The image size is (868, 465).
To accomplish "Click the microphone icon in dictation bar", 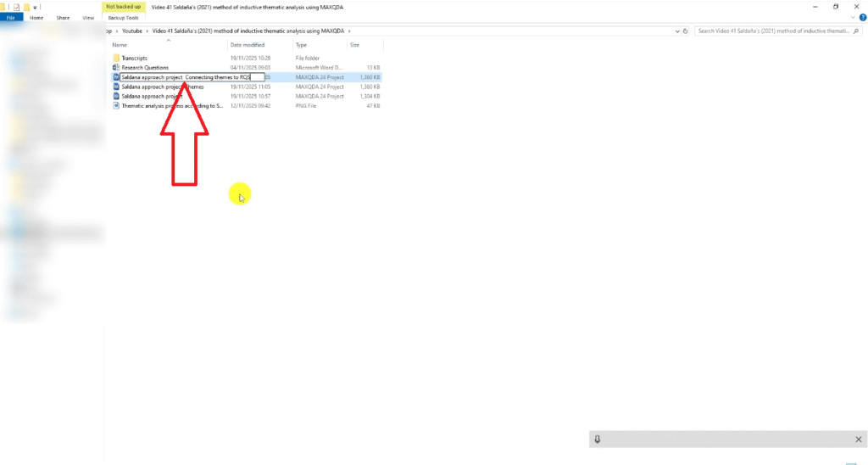I will (598, 439).
